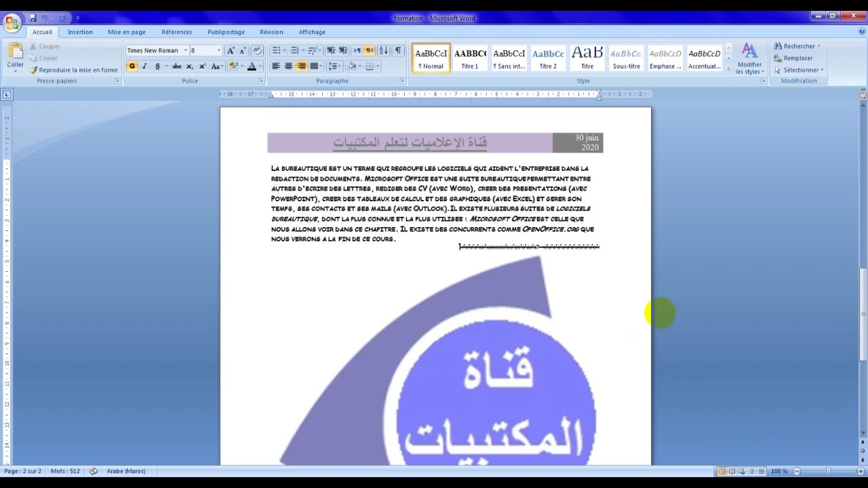Screen dimensions: 868x488
Task: Increase font size with Grow Font icon
Action: [231, 50]
